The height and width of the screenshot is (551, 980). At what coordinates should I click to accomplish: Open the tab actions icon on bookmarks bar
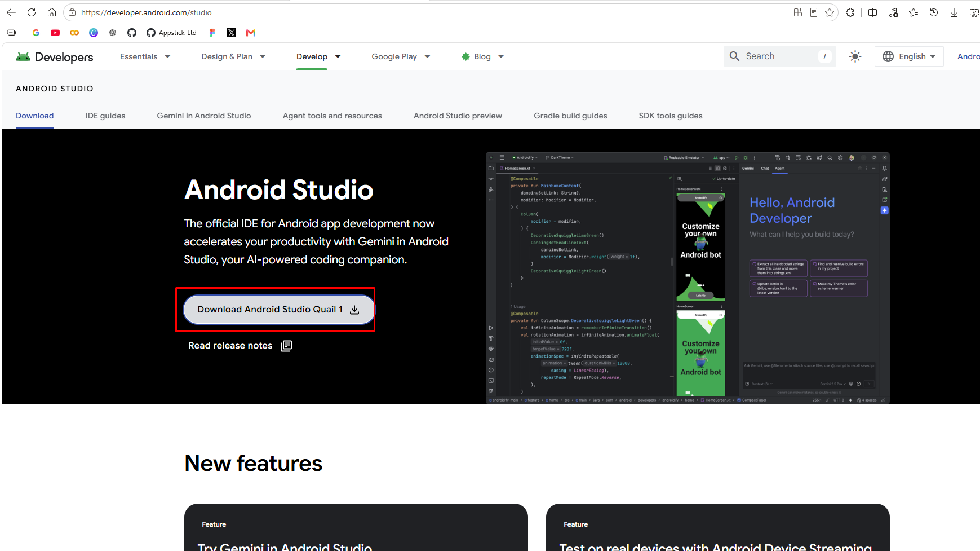[x=11, y=33]
